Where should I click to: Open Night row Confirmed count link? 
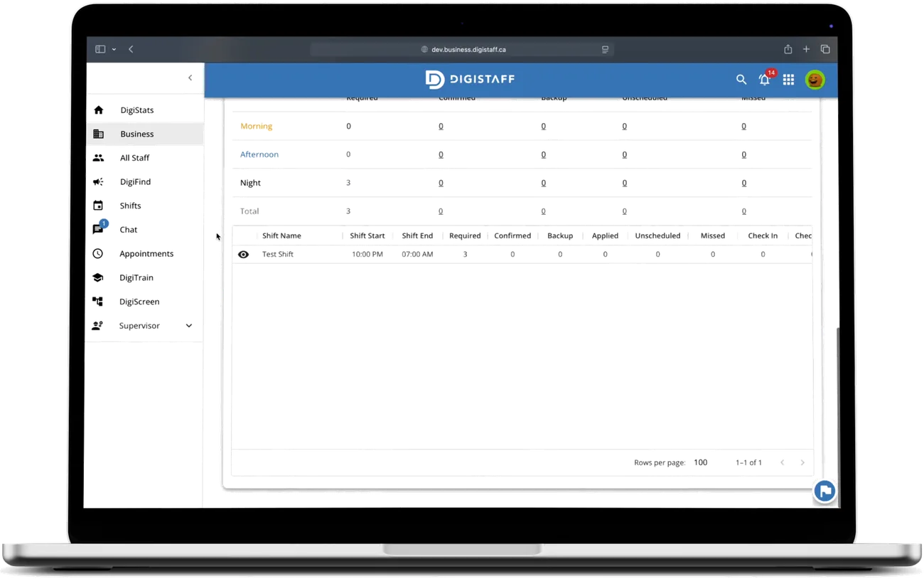point(441,183)
